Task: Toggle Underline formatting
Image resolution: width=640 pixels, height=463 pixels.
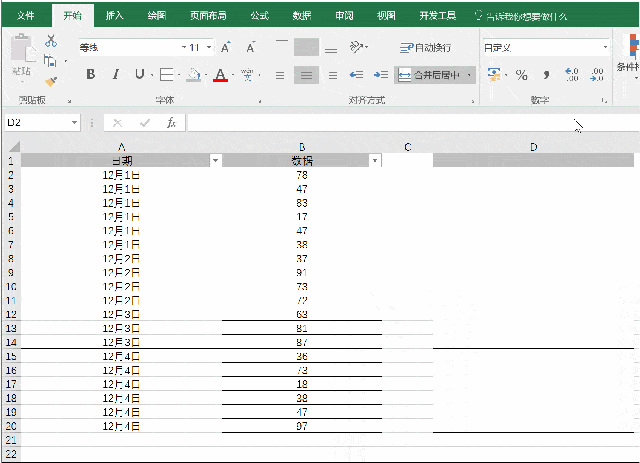Action: 139,74
